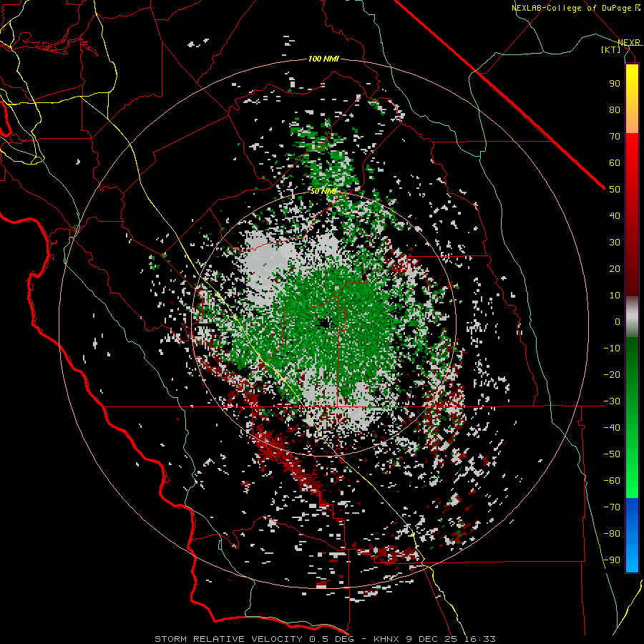Click the -20 value on the velocity scale

(612, 375)
